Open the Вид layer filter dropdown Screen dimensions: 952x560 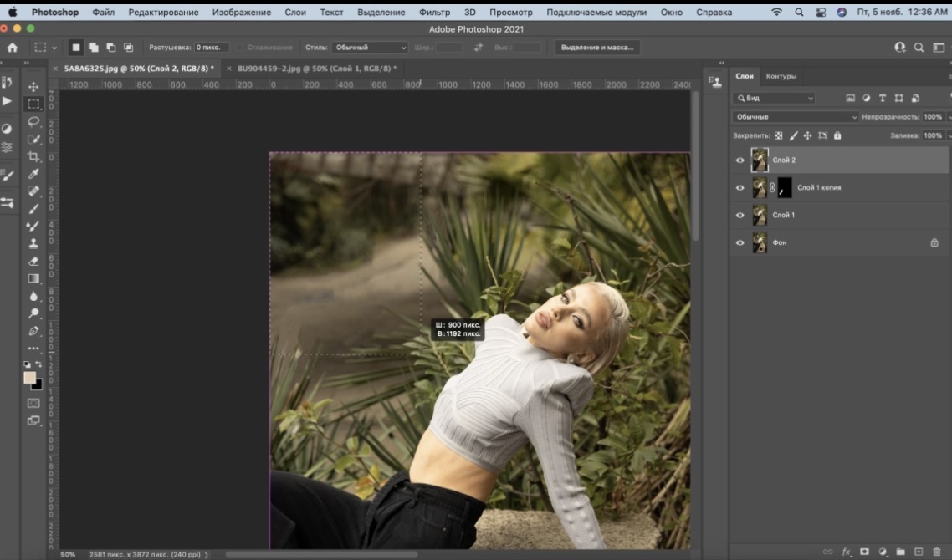pyautogui.click(x=774, y=99)
